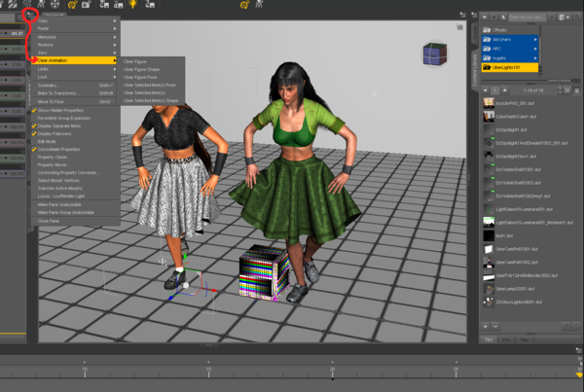This screenshot has height=392, width=584.
Task: Expand the Limits submenu
Action: point(75,69)
